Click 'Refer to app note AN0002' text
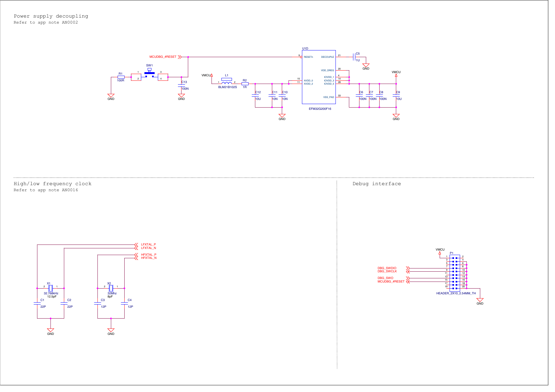This screenshot has width=555, height=392. tap(46, 22)
